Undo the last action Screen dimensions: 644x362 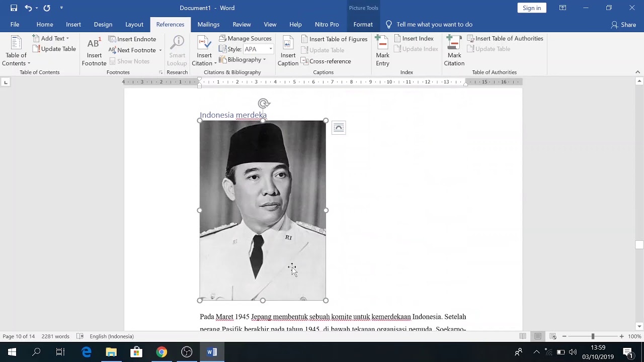coord(28,8)
